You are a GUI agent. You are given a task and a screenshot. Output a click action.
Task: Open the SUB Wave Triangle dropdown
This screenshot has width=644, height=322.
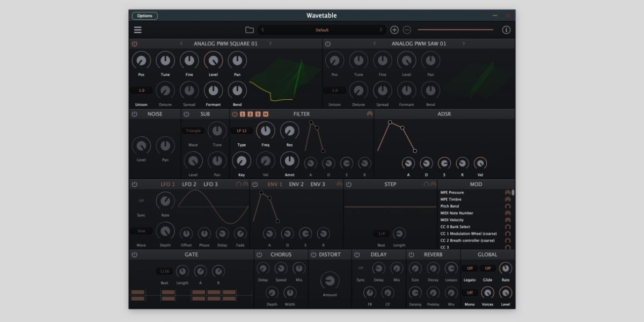coord(193,130)
